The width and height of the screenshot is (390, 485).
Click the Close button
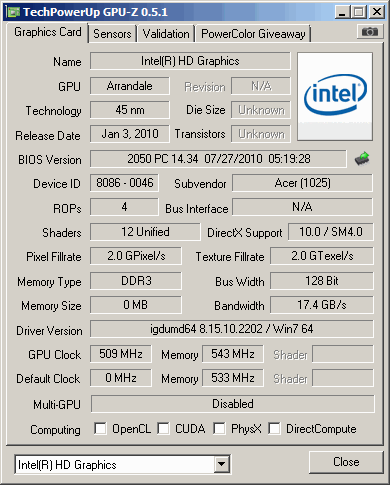(346, 462)
